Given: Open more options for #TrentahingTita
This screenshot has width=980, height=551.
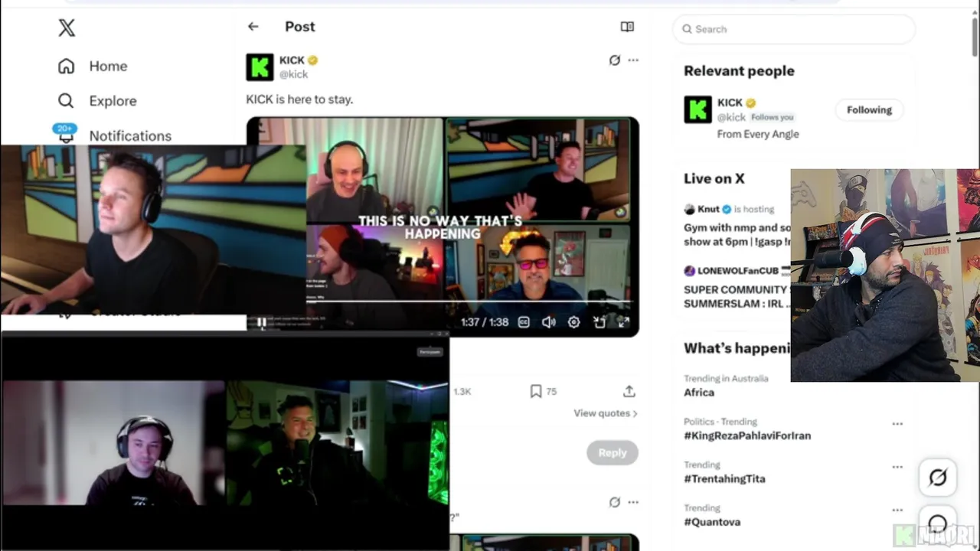Looking at the screenshot, I should (x=897, y=467).
